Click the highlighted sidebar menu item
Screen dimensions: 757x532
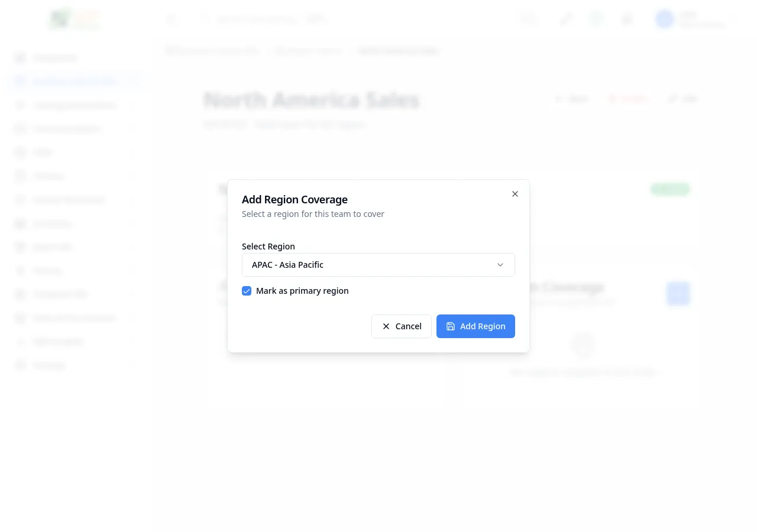click(75, 81)
